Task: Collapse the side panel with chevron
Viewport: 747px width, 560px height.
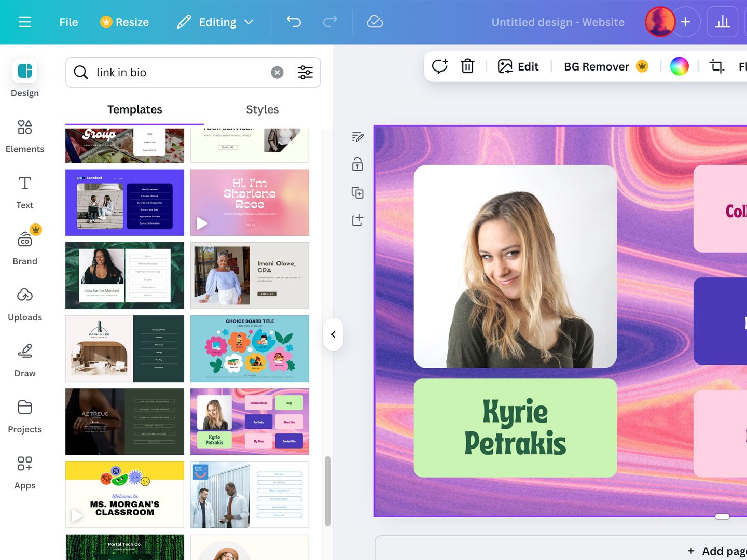Action: (333, 334)
